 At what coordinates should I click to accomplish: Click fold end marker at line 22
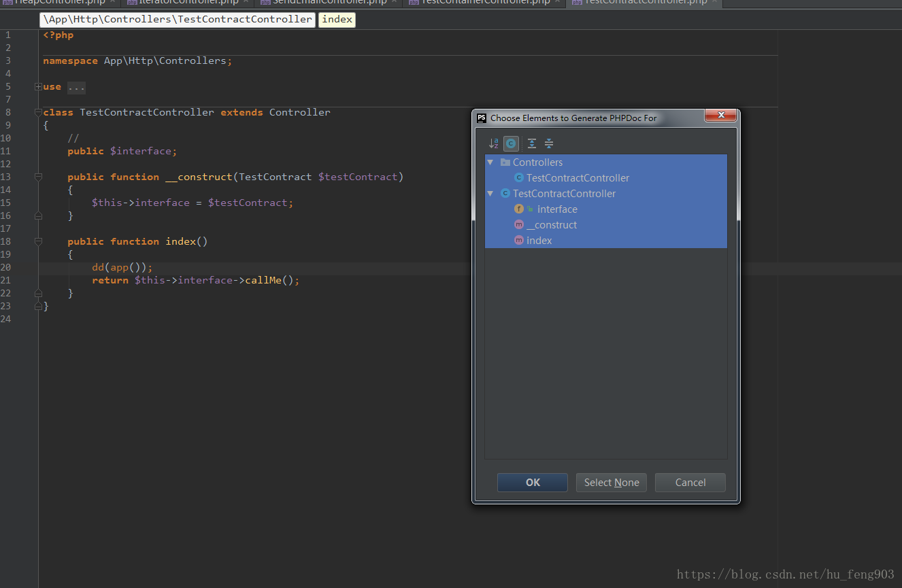pyautogui.click(x=39, y=293)
